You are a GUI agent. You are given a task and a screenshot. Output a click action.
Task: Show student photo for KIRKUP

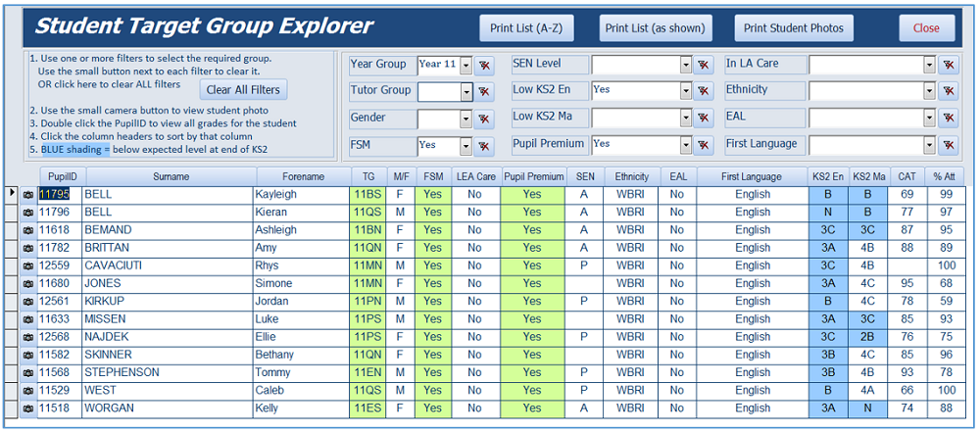click(x=28, y=302)
